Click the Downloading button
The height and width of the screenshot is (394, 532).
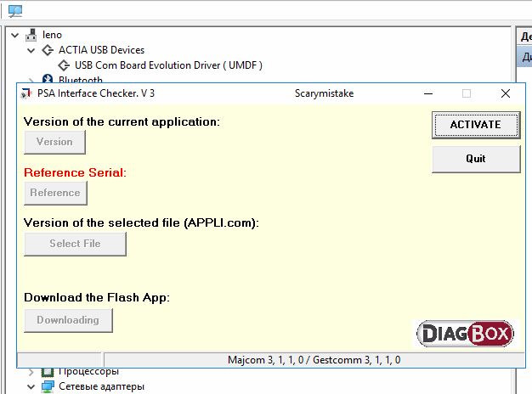pyautogui.click(x=68, y=320)
